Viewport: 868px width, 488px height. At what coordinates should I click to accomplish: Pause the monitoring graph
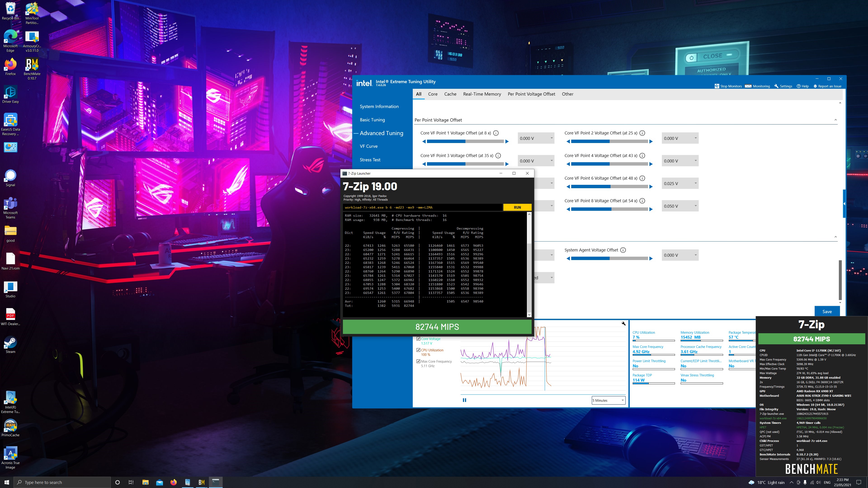pos(464,400)
